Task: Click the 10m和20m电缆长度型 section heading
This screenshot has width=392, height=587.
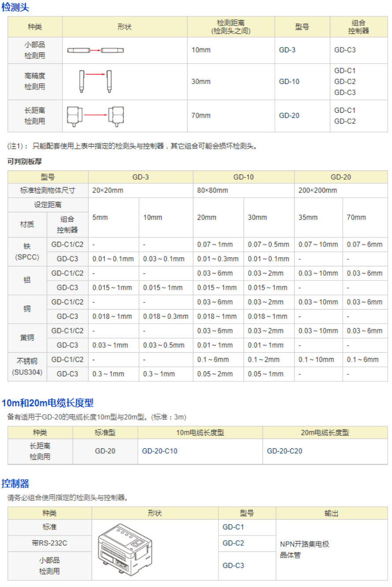Action: (x=48, y=402)
